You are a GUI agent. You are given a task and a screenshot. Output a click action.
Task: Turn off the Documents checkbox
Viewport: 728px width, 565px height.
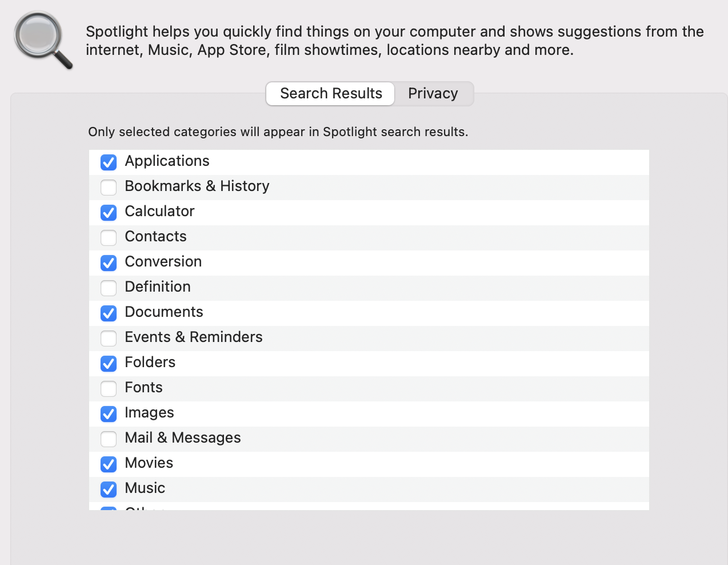click(x=109, y=313)
